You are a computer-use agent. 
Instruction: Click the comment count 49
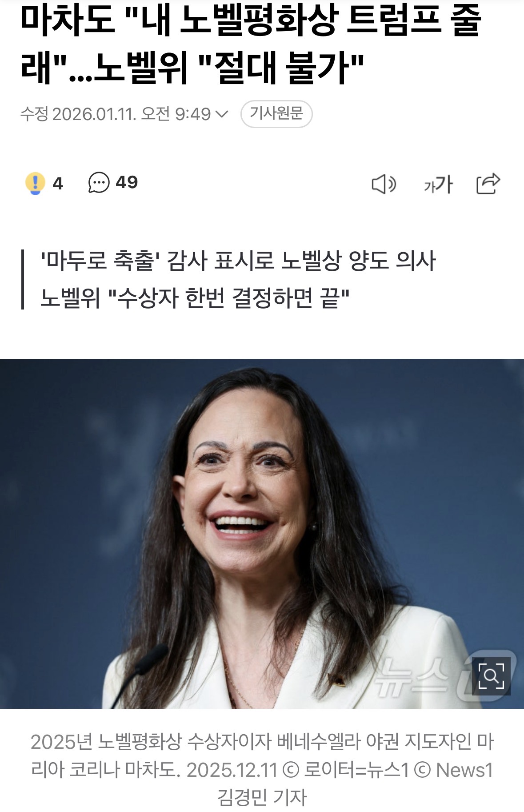tap(127, 182)
